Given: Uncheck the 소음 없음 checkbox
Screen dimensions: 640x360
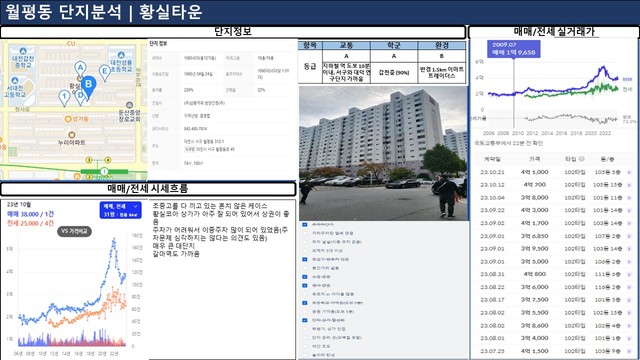Looking at the screenshot, I should pyautogui.click(x=305, y=277).
